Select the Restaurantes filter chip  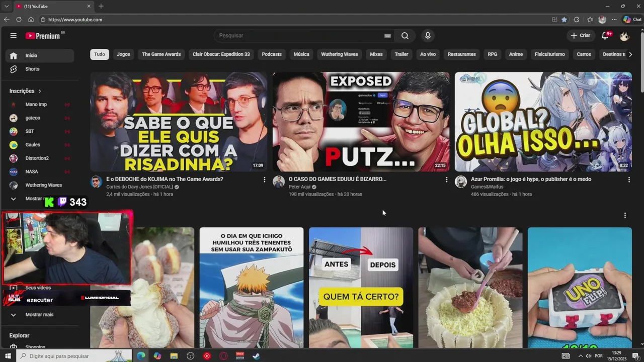click(x=462, y=54)
